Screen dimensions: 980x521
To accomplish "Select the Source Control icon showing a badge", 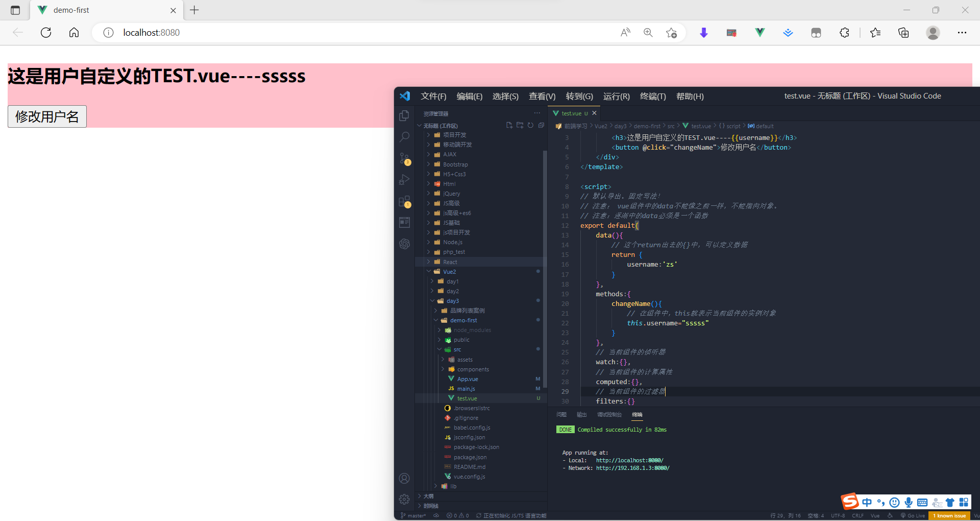I will pos(404,158).
